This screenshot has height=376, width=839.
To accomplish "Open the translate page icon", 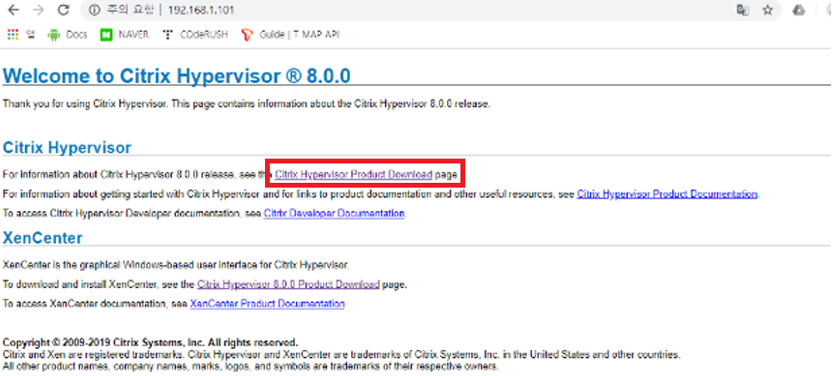I will pyautogui.click(x=742, y=10).
